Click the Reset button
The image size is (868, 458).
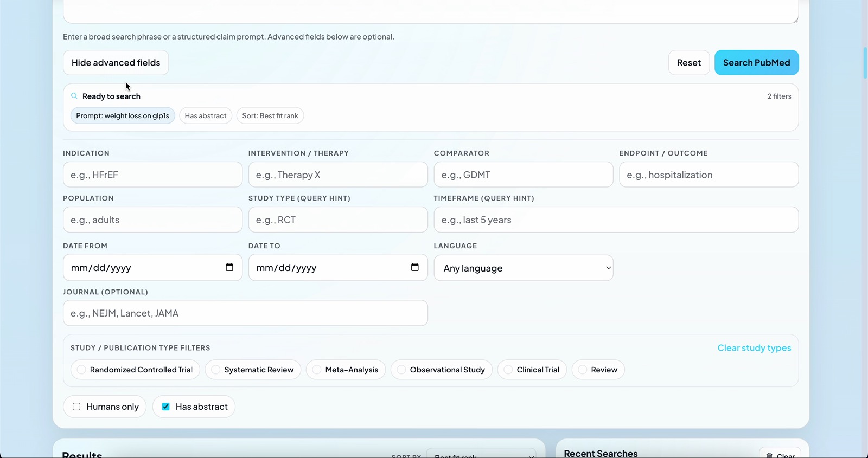[689, 63]
